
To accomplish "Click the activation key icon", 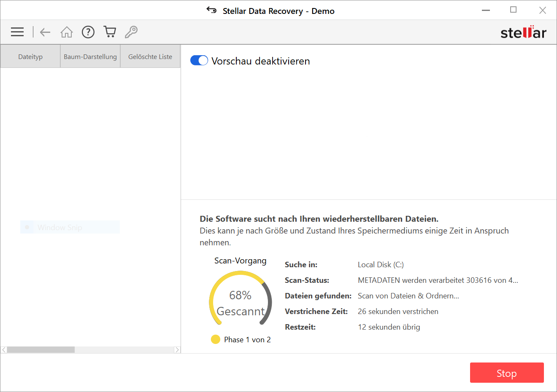I will point(131,32).
